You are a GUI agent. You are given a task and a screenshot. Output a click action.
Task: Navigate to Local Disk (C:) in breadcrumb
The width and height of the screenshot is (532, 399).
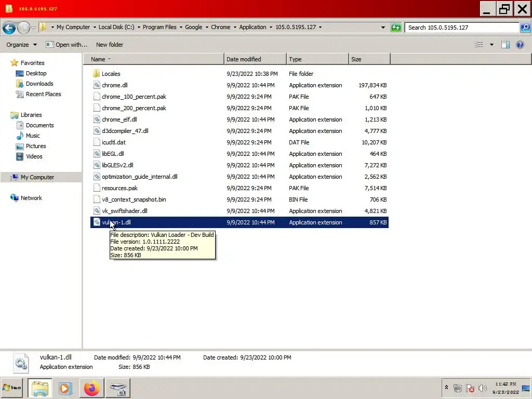click(x=116, y=27)
